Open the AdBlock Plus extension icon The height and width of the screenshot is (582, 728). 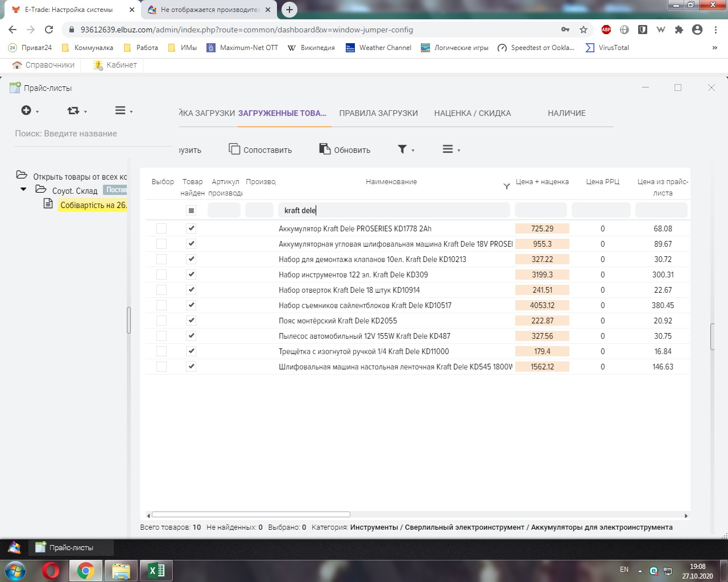(x=606, y=30)
